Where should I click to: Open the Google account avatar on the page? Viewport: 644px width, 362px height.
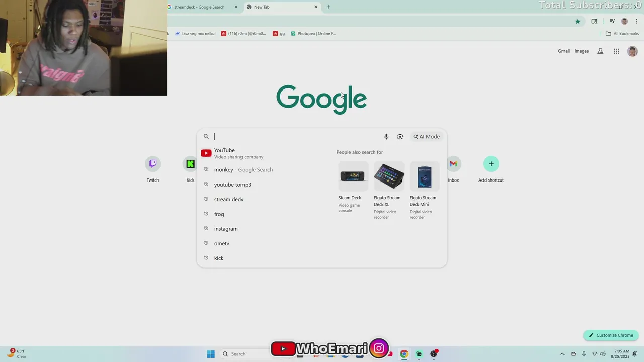632,51
